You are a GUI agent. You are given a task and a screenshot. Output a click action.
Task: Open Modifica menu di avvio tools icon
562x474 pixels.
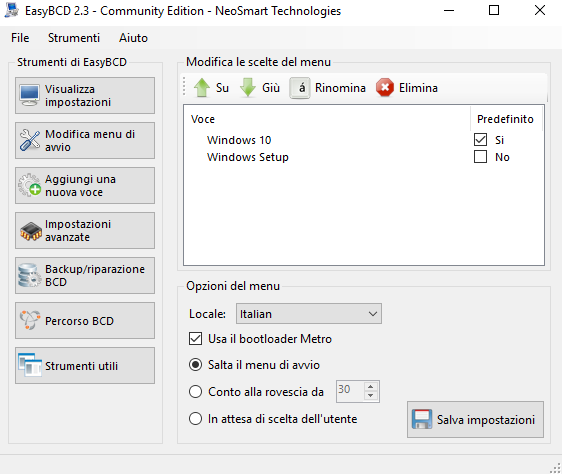29,140
